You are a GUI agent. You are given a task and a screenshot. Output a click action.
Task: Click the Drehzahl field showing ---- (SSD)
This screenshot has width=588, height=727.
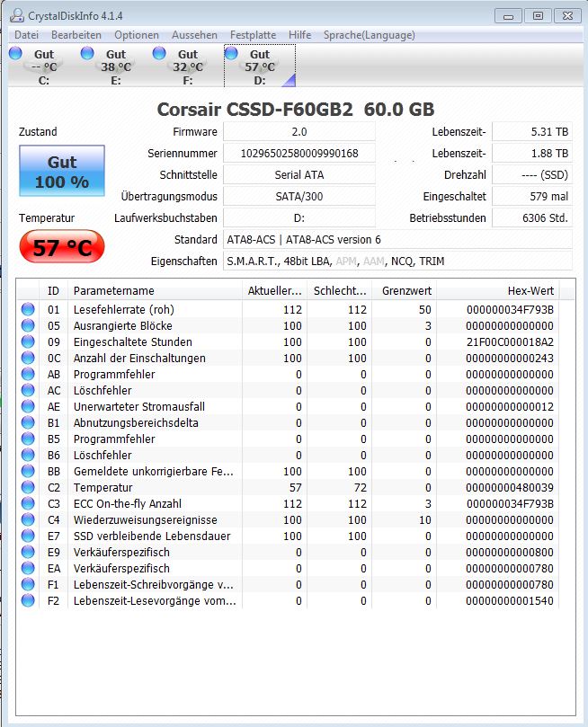point(532,175)
